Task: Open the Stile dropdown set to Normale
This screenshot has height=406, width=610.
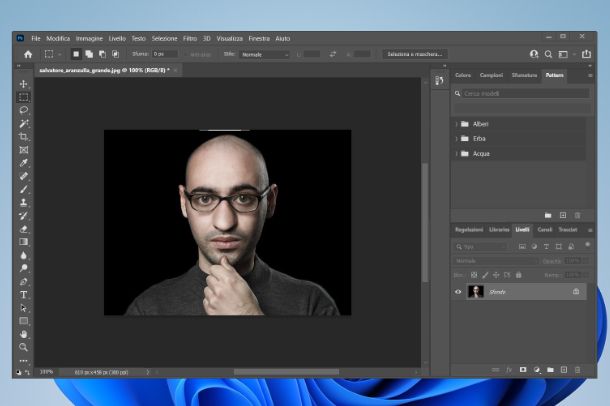Action: pos(264,54)
